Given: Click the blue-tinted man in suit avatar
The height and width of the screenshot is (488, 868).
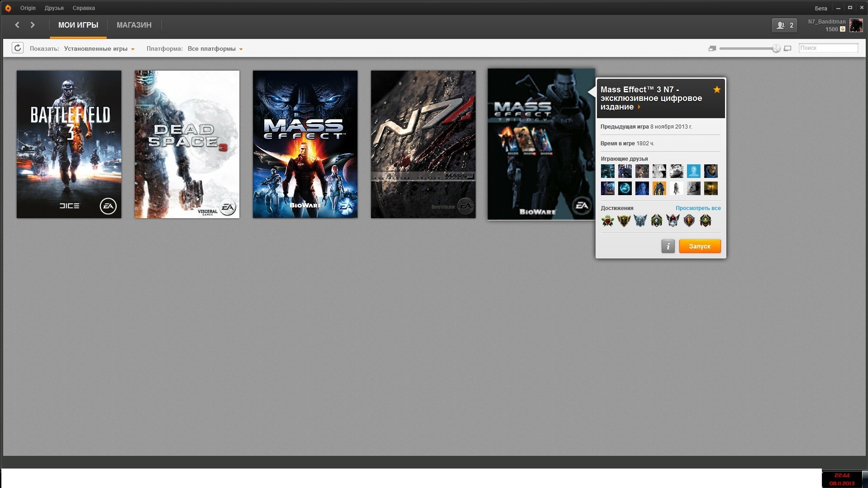Looking at the screenshot, I should [x=642, y=188].
